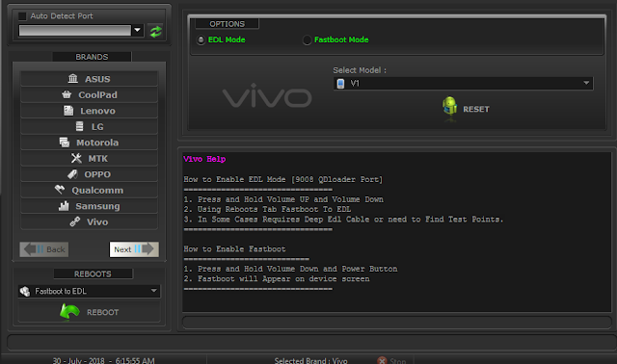The height and width of the screenshot is (364, 617).
Task: Click the MTK crossed tools icon
Action: 76,158
